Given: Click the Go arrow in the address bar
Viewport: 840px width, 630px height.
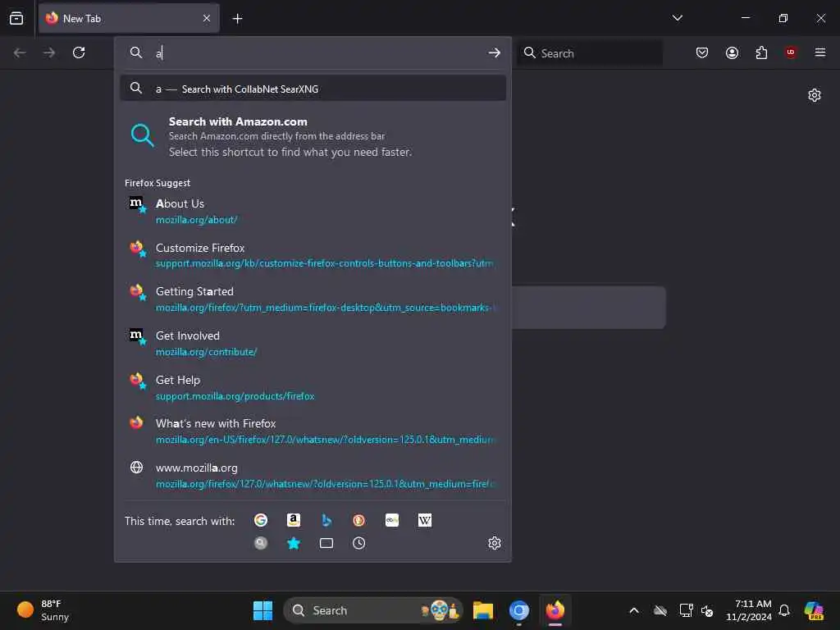Looking at the screenshot, I should click(x=494, y=52).
